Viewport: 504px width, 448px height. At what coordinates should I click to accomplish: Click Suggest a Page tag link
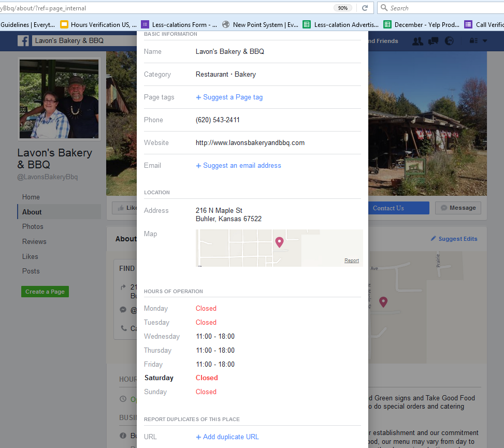229,97
